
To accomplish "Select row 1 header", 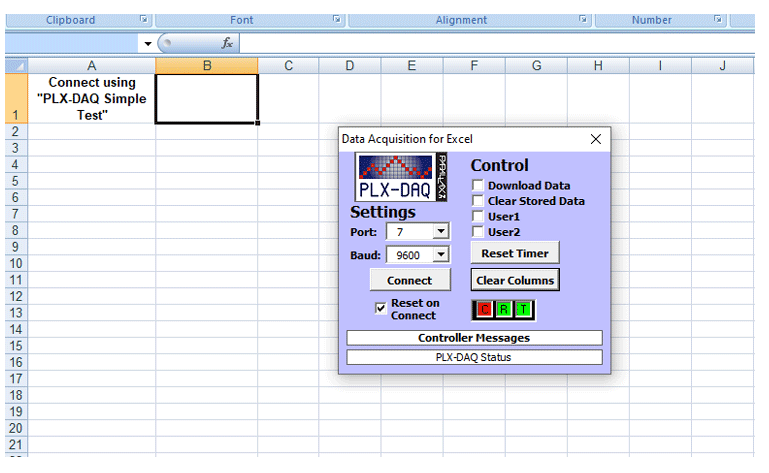I will point(16,99).
